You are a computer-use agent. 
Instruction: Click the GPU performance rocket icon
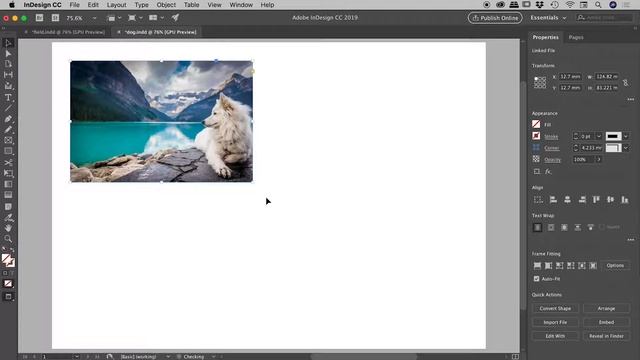point(175,18)
